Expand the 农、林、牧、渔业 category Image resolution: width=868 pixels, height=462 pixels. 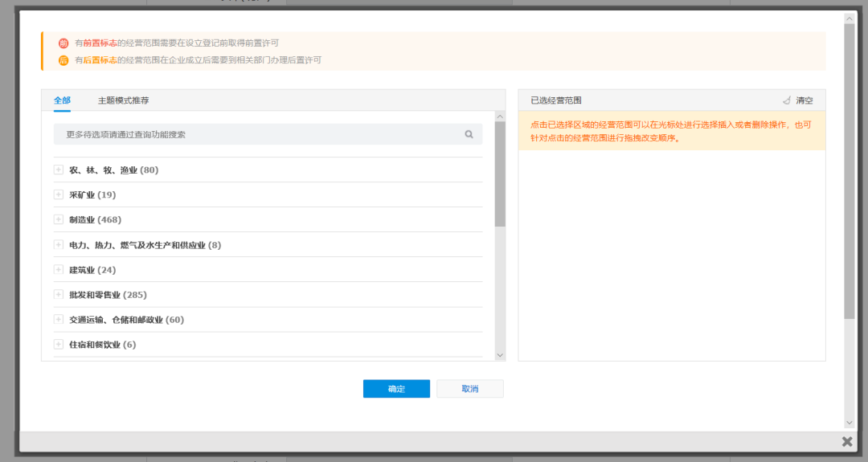[x=58, y=170]
